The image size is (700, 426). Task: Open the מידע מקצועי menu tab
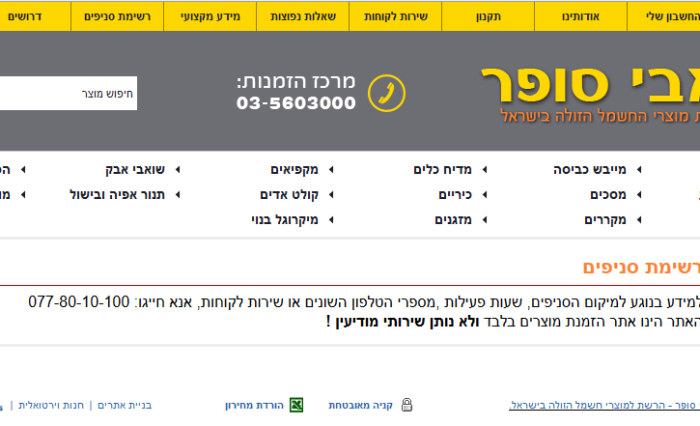pyautogui.click(x=210, y=17)
